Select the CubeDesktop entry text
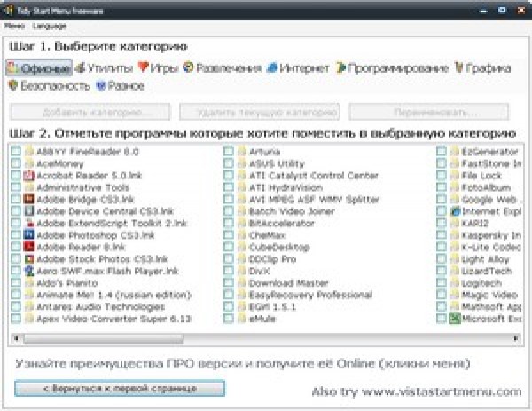Viewport: 532px width, 411px height. coord(279,247)
